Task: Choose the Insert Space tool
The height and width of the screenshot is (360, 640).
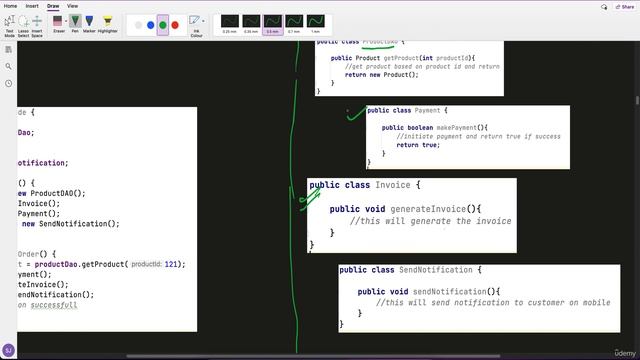Action: pos(37,26)
